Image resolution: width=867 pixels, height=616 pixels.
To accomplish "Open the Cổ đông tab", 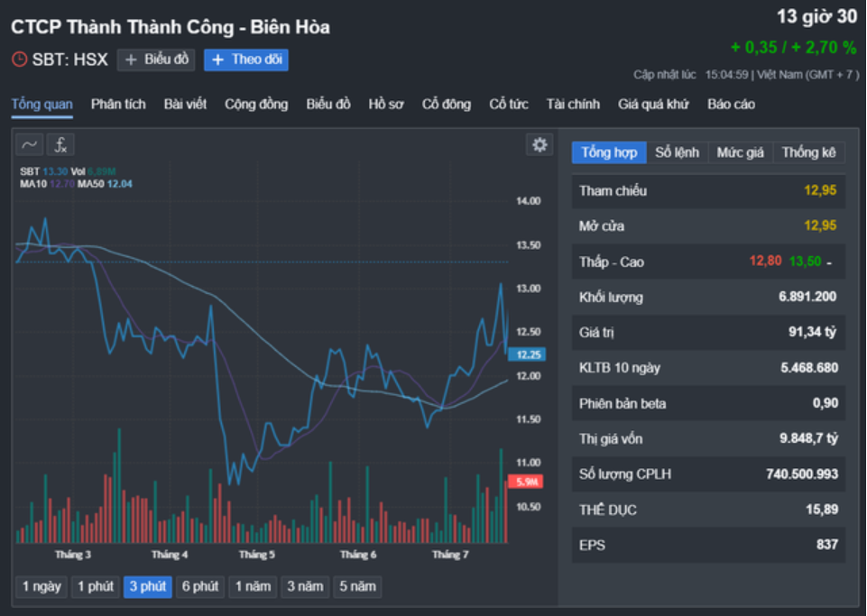I will coord(447,105).
